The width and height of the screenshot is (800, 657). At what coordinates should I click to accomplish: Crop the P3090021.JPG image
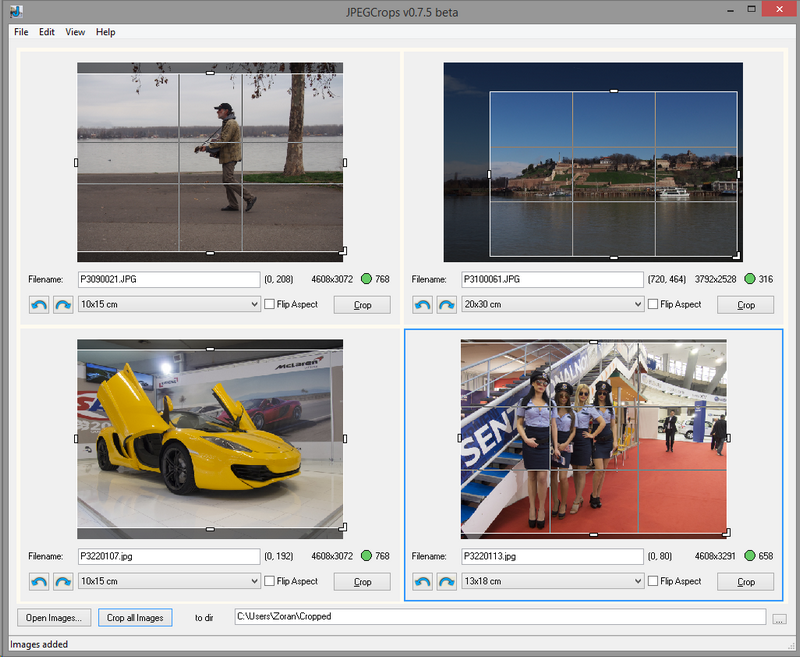point(362,305)
